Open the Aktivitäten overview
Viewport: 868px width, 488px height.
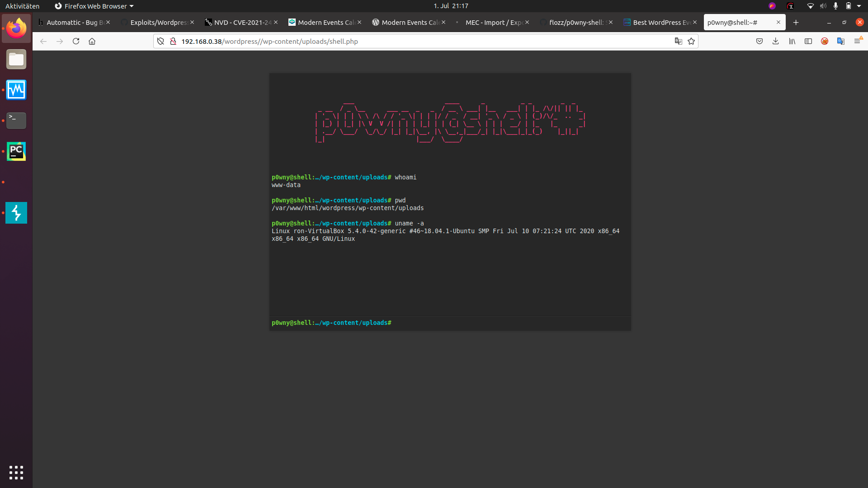pos(22,6)
